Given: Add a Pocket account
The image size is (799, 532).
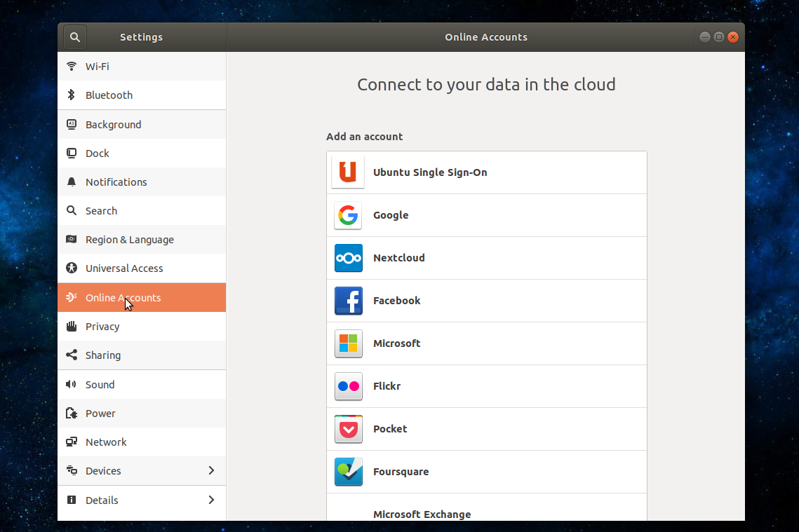Looking at the screenshot, I should (487, 429).
